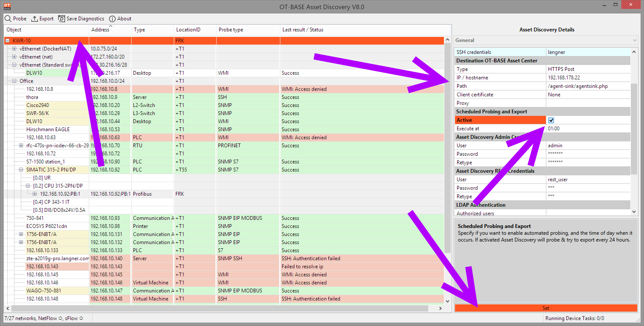The height and width of the screenshot is (326, 644).
Task: Edit the Path /agent-sink/agentsink.php field
Action: [588, 86]
